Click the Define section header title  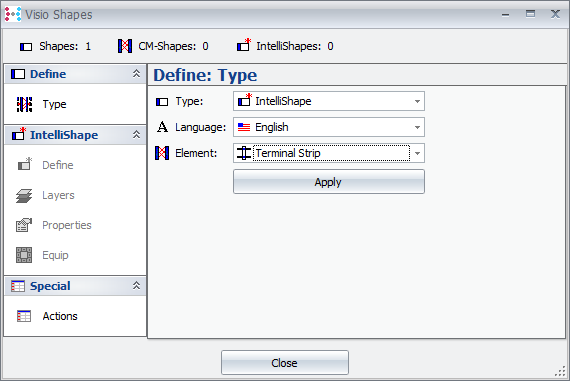click(x=48, y=74)
